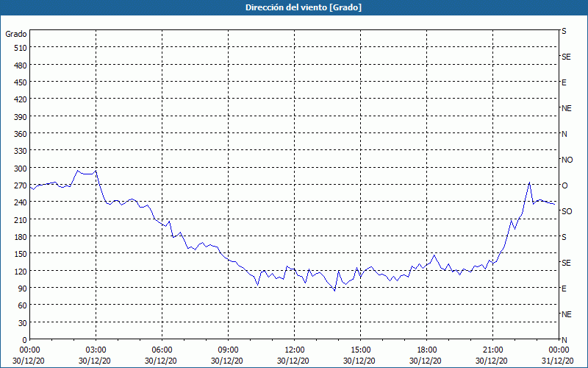Click the 30/12/20 date under 12:00
The width and height of the screenshot is (588, 368).
coord(293,361)
